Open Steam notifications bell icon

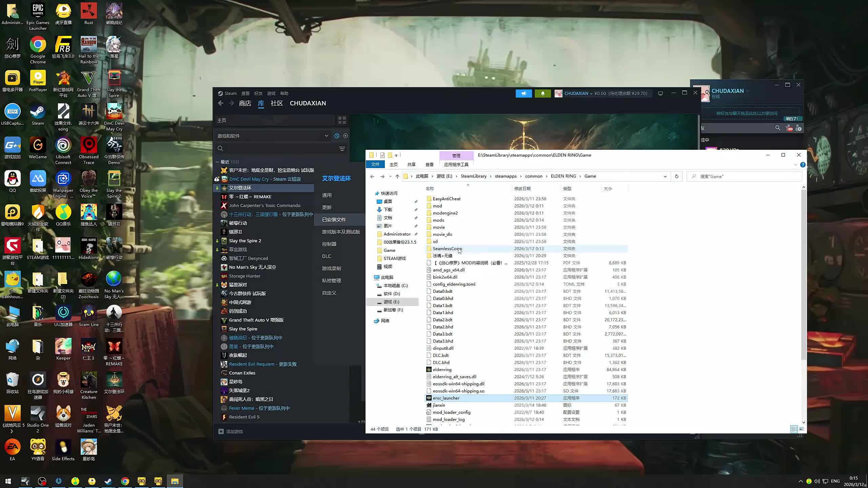point(542,94)
